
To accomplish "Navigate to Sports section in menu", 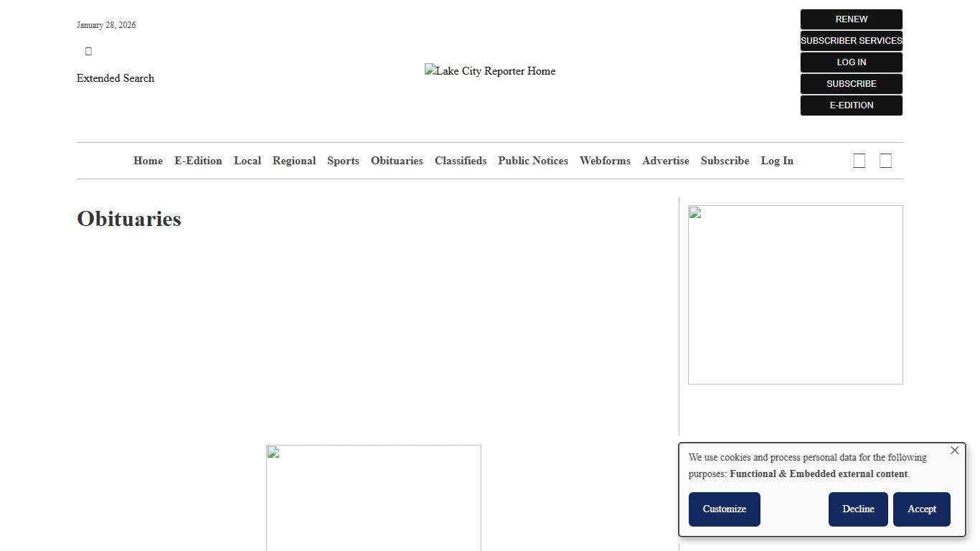I will (343, 161).
